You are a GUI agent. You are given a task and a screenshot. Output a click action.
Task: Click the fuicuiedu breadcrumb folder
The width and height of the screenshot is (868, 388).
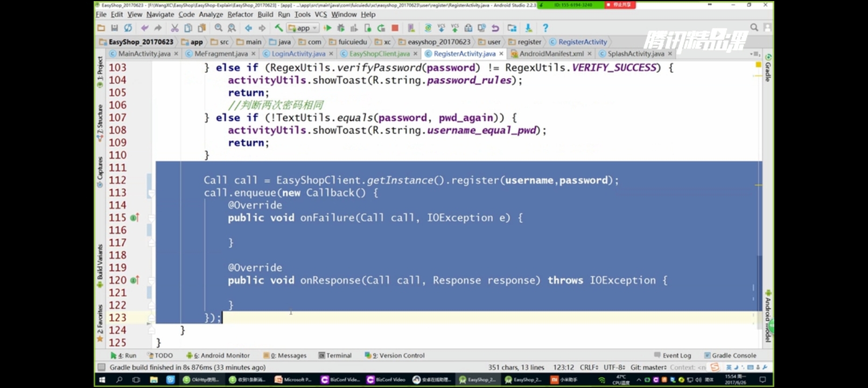348,42
